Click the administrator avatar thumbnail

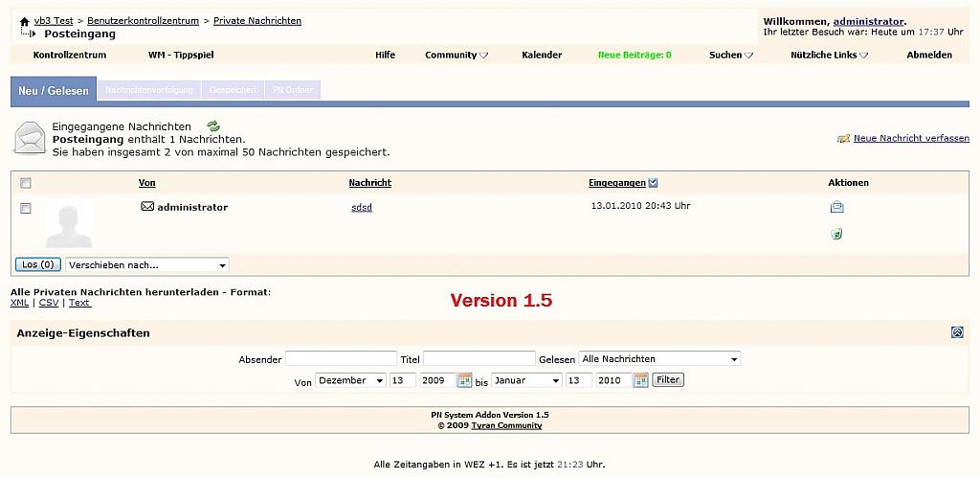tap(69, 224)
